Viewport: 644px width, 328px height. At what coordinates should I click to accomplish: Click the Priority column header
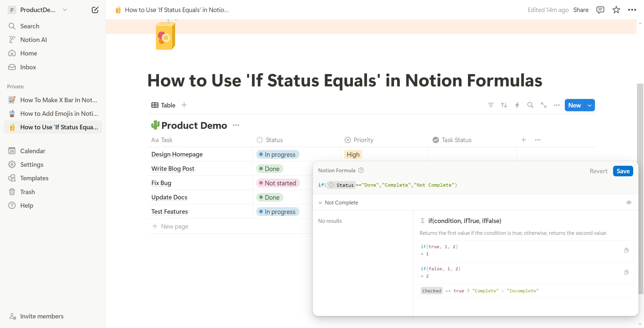click(384, 140)
